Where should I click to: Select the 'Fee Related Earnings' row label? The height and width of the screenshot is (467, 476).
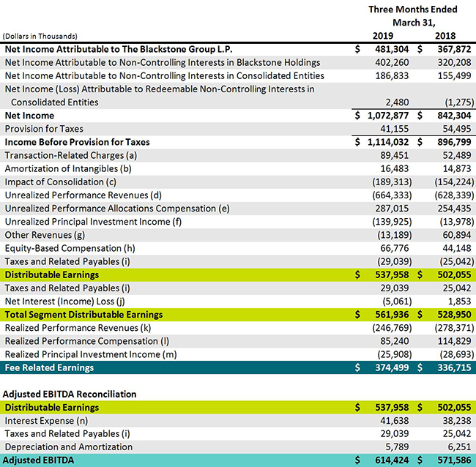tap(49, 367)
